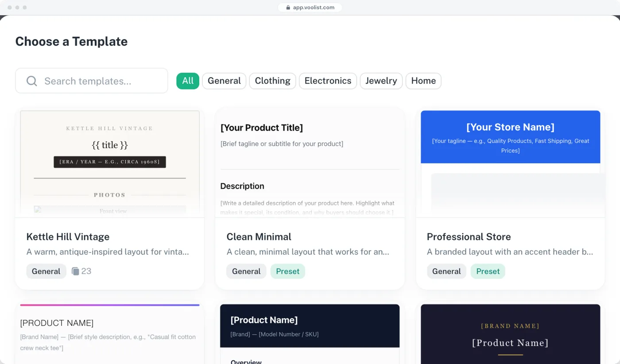Filter templates by Electronics category
This screenshot has height=364, width=620.
[x=328, y=81]
